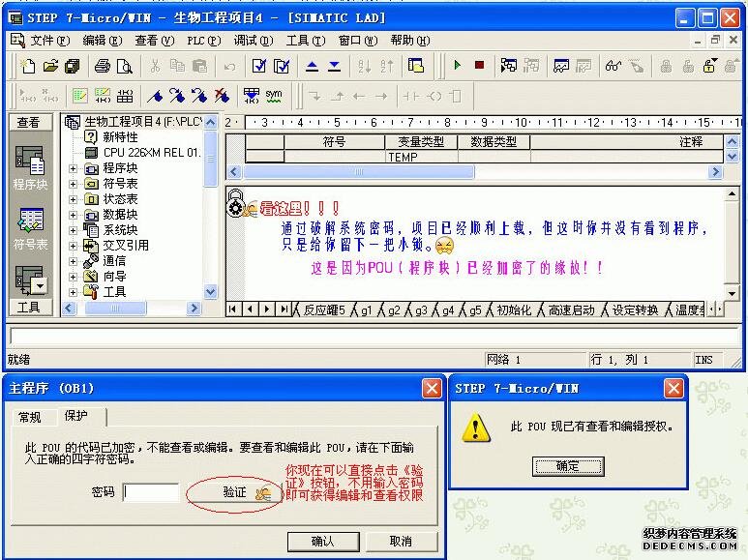The height and width of the screenshot is (560, 748).
Task: Expand the 数据块 tree node
Action: (73, 215)
